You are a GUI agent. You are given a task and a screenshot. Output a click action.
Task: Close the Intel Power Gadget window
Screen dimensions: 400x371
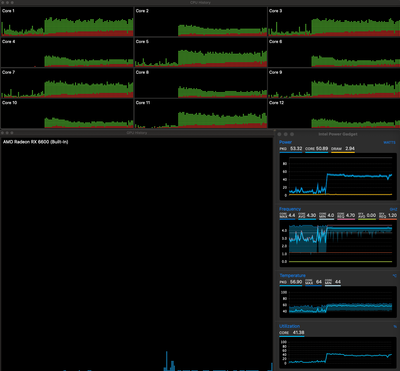click(280, 134)
